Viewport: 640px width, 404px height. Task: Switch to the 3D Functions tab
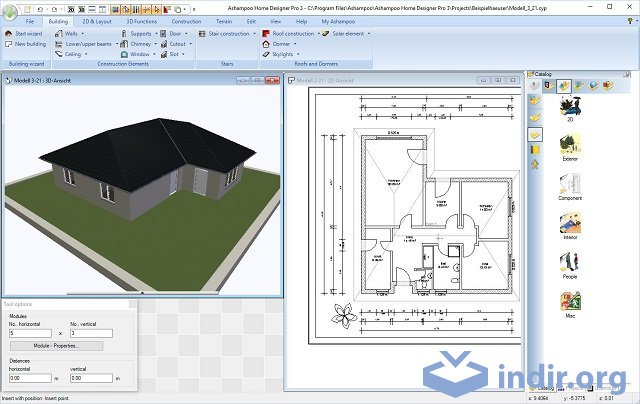point(141,21)
